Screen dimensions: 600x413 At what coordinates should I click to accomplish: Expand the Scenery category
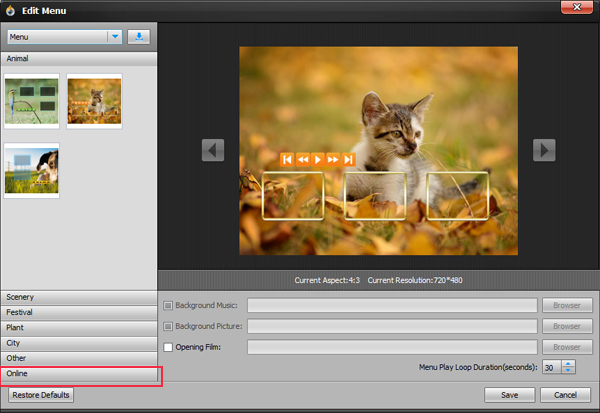(79, 297)
